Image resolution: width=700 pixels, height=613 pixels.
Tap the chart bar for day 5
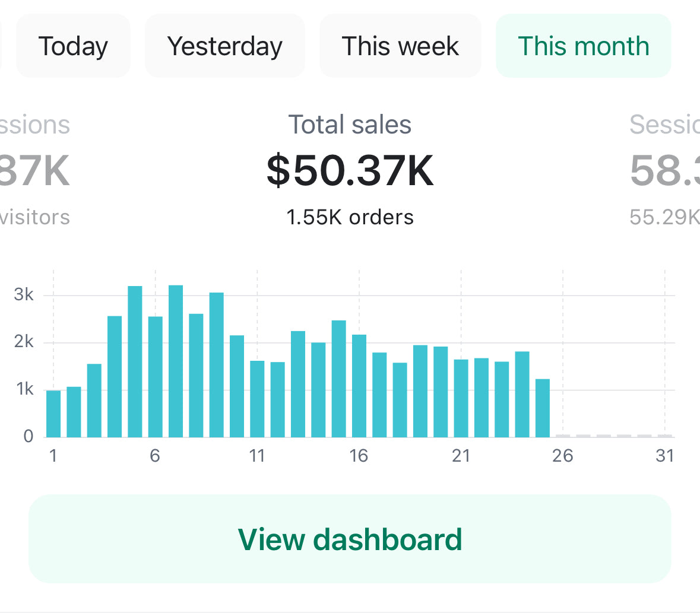(x=135, y=361)
